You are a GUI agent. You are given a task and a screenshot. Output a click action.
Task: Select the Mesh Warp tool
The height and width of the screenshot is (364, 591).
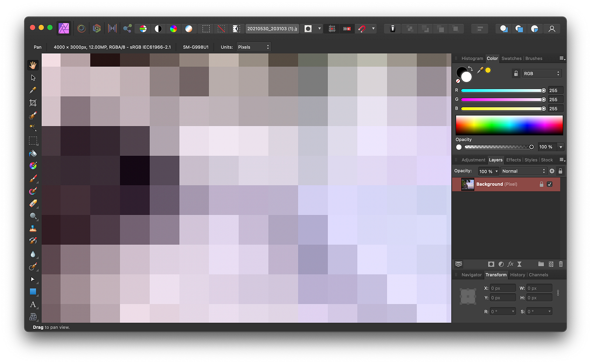tap(33, 317)
